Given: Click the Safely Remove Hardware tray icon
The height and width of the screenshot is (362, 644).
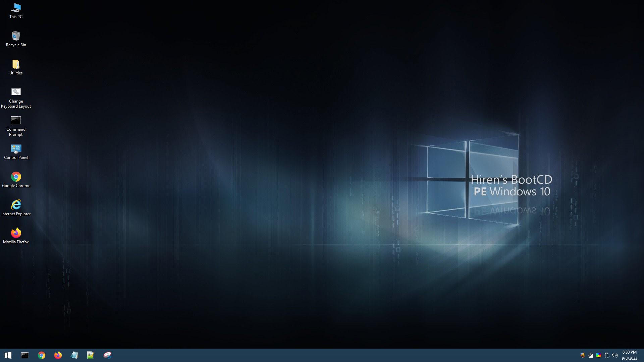Looking at the screenshot, I should pos(607,355).
